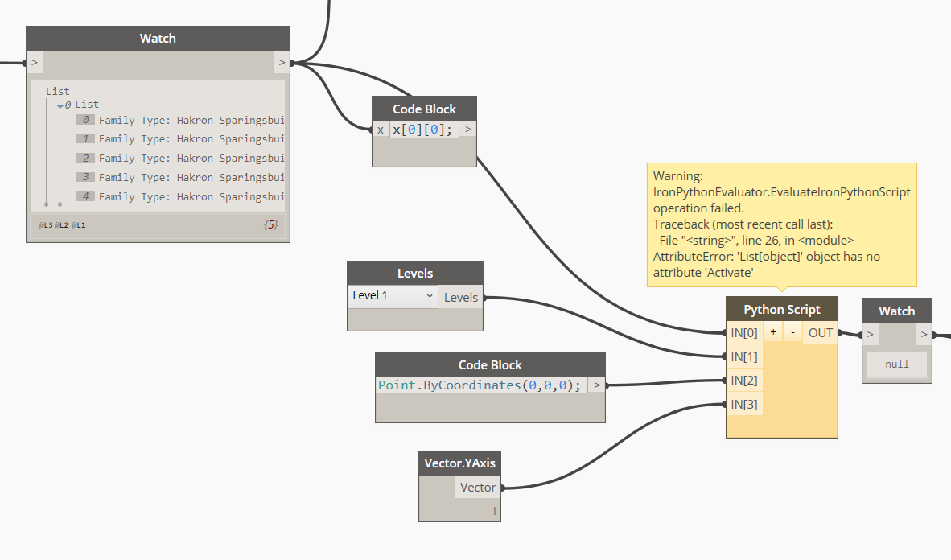Click the top-level List label in Watch
Image resolution: width=951 pixels, height=560 pixels.
click(x=58, y=91)
